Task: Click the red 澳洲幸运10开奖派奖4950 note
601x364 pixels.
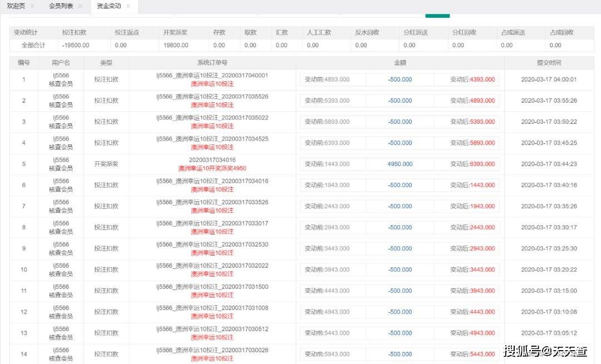Action: click(213, 168)
